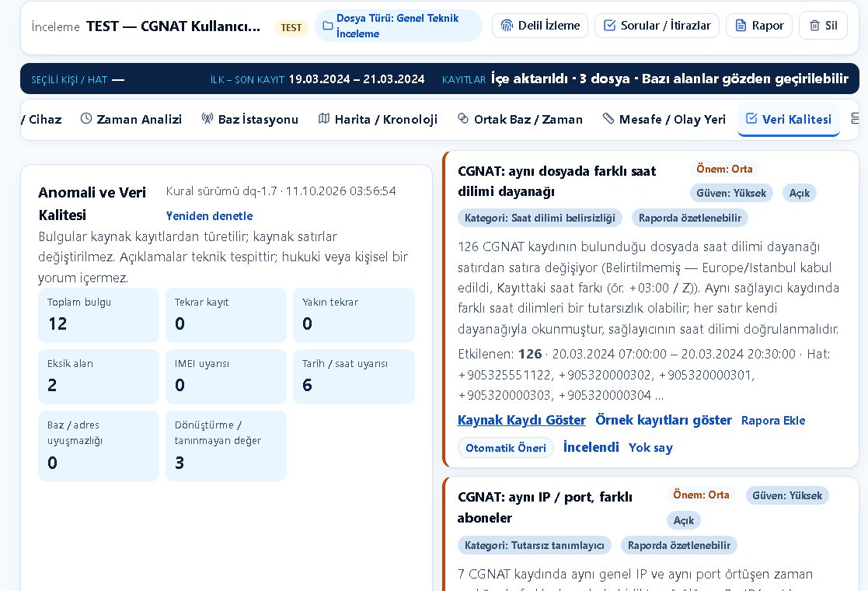Open the report via the Rapor document icon
This screenshot has width=868, height=591.
[x=741, y=26]
